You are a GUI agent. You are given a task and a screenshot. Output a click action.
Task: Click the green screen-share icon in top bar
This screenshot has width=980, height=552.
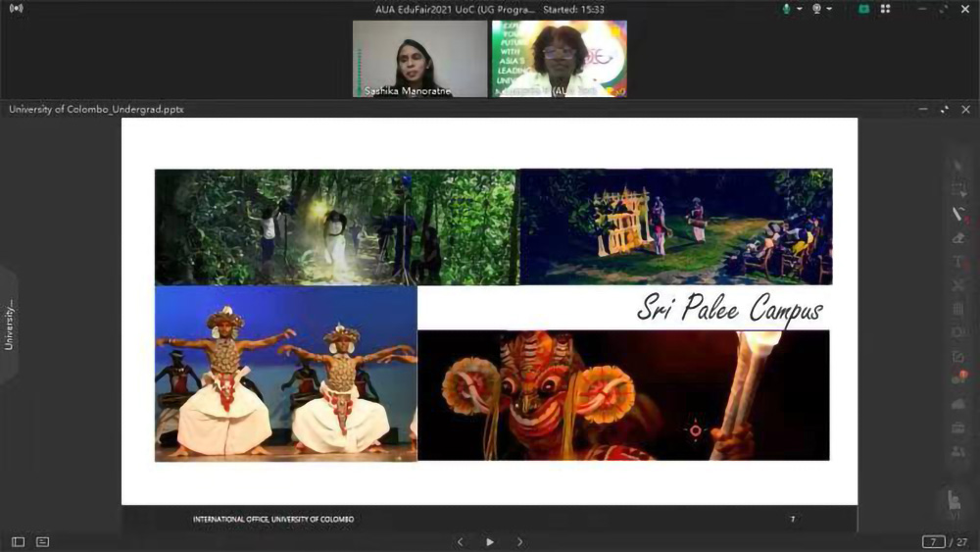pyautogui.click(x=863, y=9)
